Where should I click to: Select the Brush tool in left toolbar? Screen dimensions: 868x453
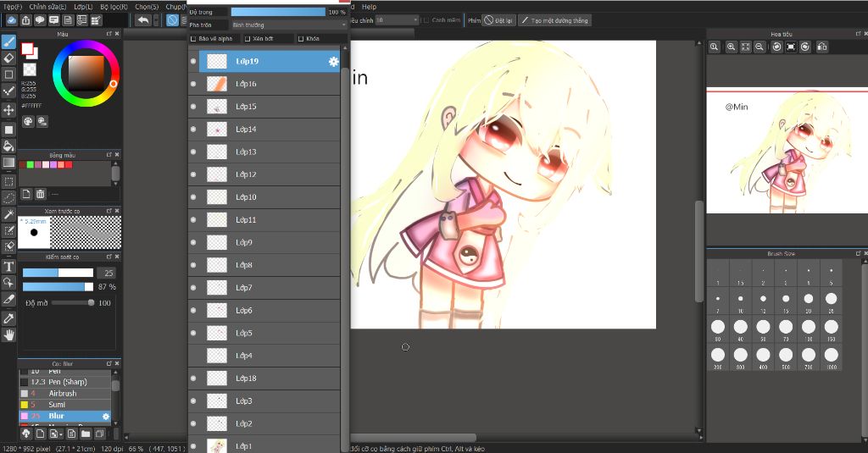click(x=8, y=42)
